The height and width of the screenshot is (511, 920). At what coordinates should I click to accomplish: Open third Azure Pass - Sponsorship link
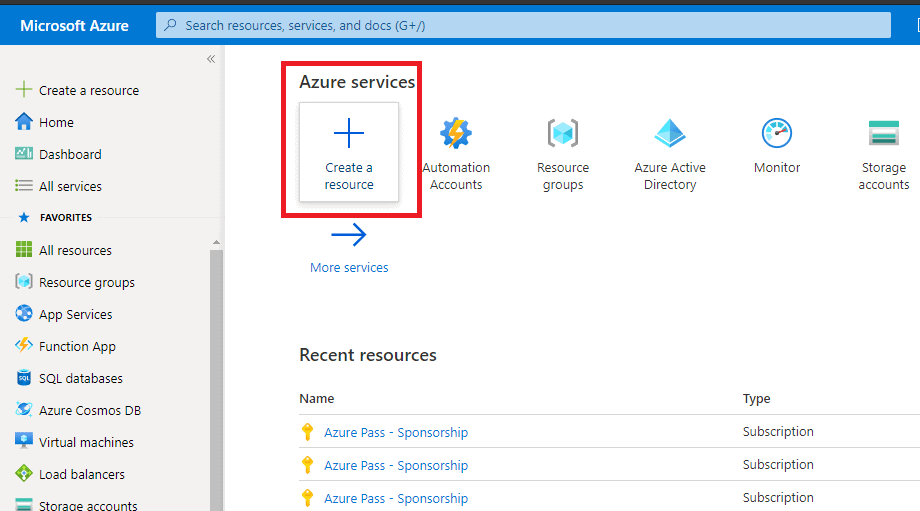pos(396,498)
